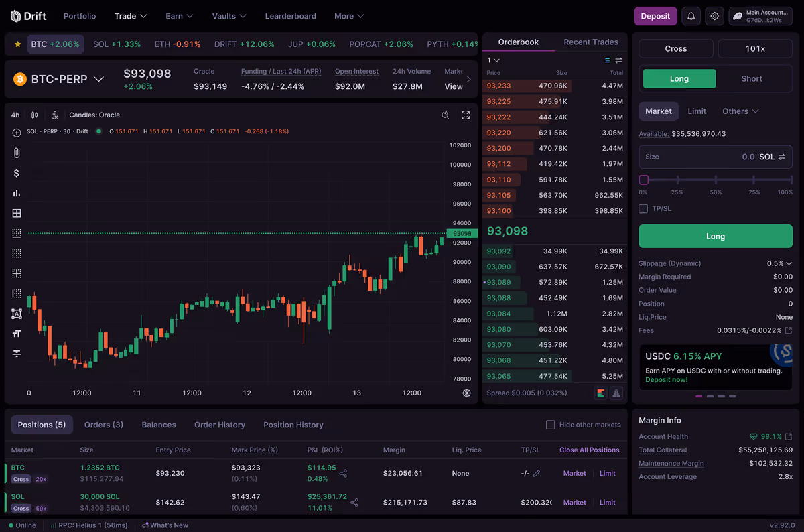Select the Long side toggle
Image resolution: width=804 pixels, height=532 pixels.
pos(679,79)
